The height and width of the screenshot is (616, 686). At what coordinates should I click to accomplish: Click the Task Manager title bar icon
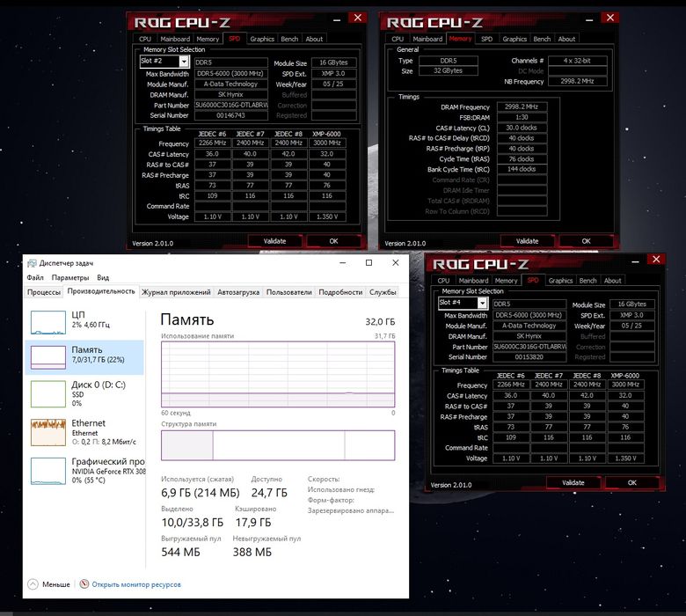[x=32, y=263]
